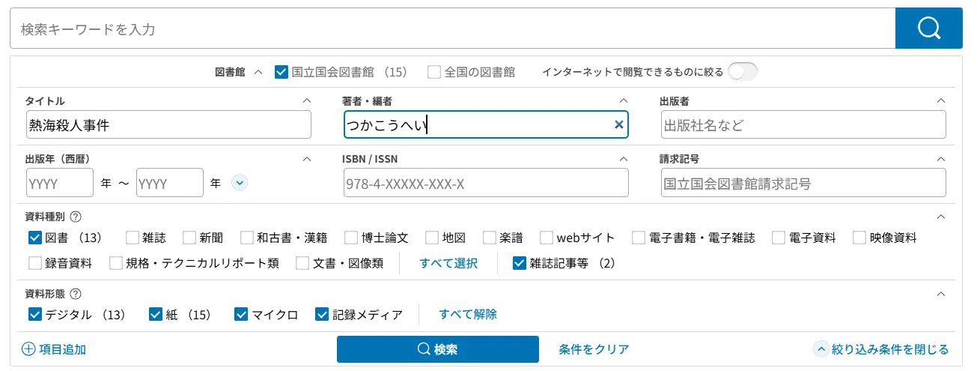The image size is (980, 371).
Task: Expand publication year options round chevron
Action: pyautogui.click(x=240, y=182)
